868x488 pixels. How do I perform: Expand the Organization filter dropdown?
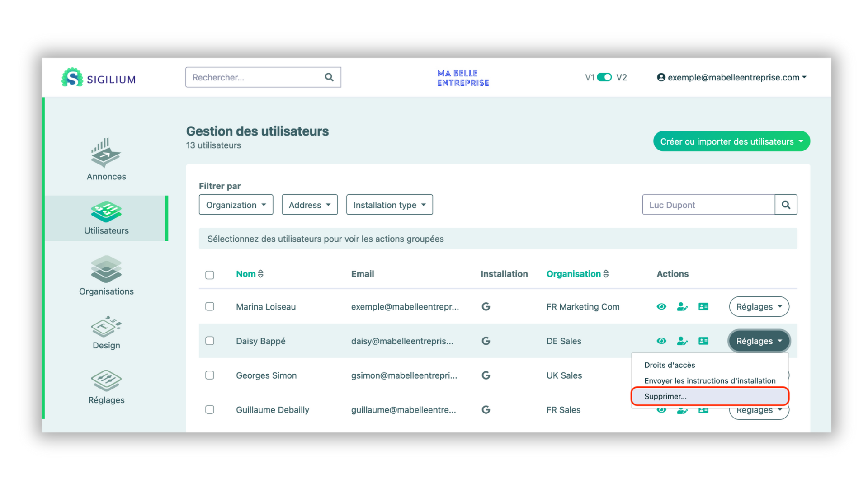point(236,205)
